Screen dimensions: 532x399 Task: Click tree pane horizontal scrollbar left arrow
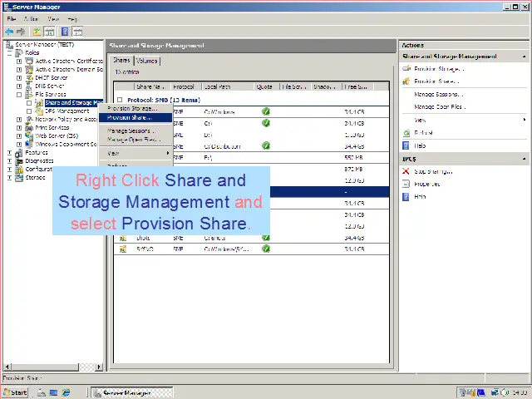[x=7, y=367]
